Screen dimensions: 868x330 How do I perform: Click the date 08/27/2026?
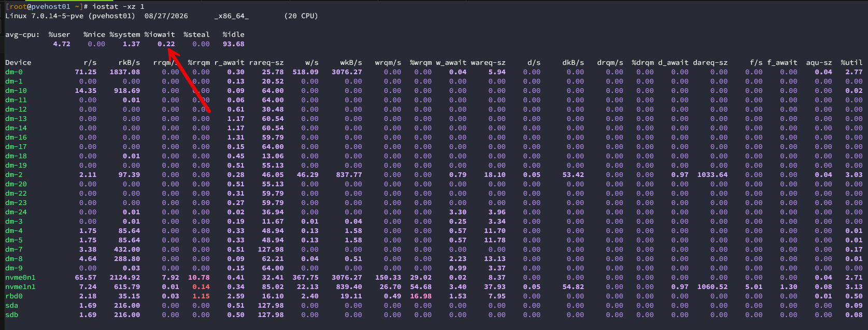[166, 16]
